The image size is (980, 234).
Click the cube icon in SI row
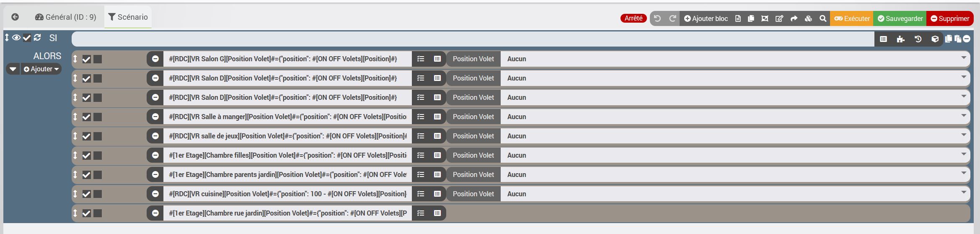935,39
